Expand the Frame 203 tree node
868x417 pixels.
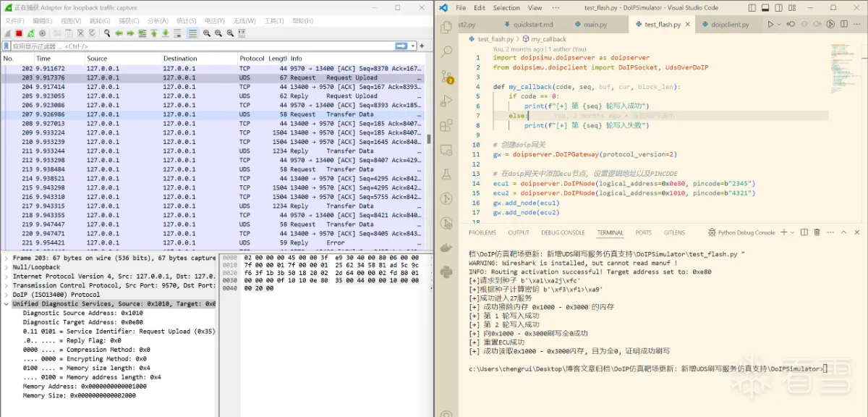coord(7,258)
